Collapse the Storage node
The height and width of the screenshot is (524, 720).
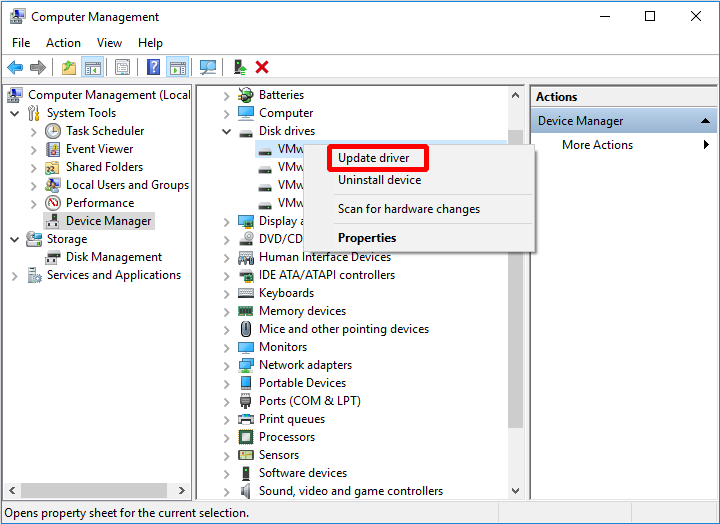pos(15,239)
